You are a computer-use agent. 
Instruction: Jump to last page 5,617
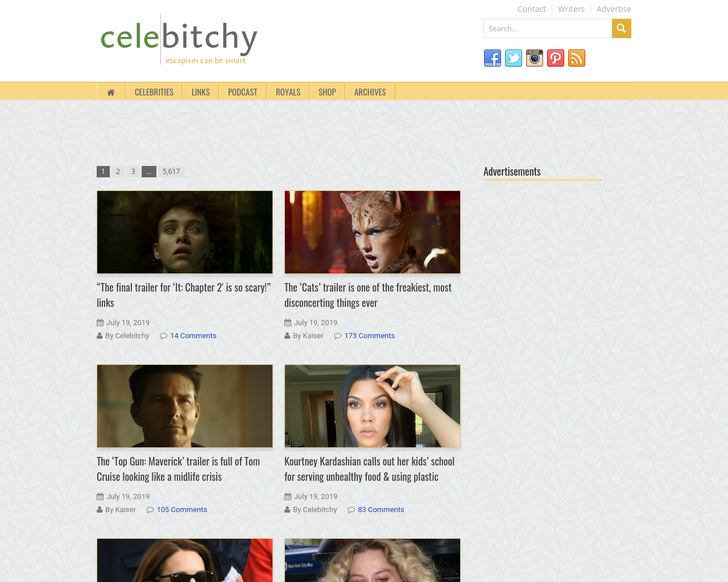171,171
